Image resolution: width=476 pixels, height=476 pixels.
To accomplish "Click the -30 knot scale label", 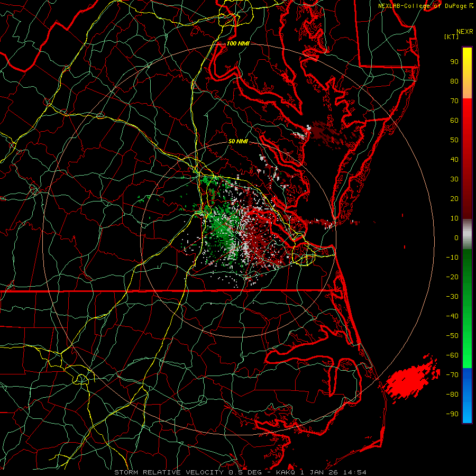I will tap(452, 297).
